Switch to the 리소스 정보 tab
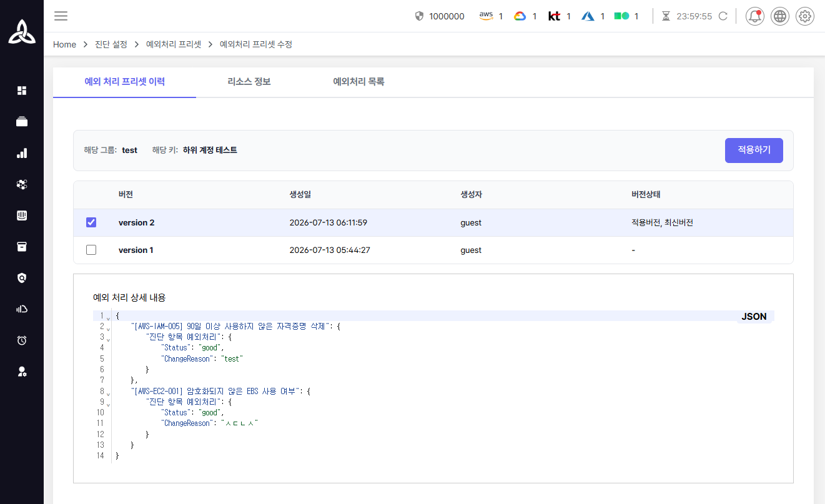The image size is (825, 504). [x=249, y=82]
